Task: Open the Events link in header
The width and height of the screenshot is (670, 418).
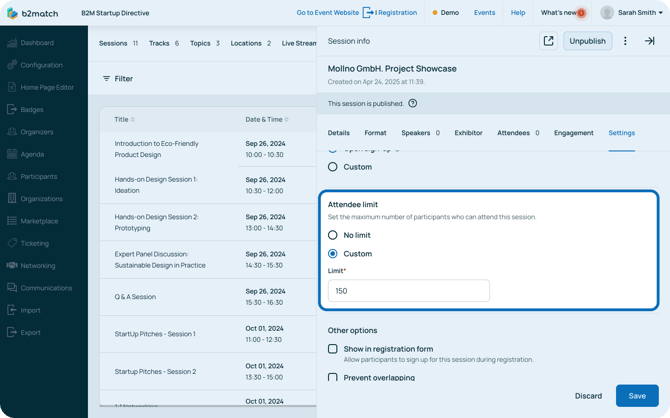Action: pos(484,13)
